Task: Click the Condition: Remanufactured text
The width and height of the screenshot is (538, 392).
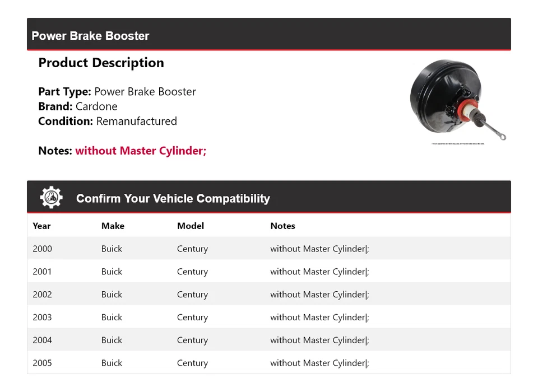Action: [108, 121]
